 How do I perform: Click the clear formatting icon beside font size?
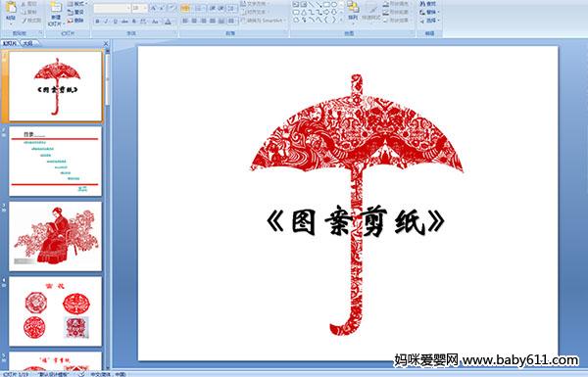click(x=171, y=8)
